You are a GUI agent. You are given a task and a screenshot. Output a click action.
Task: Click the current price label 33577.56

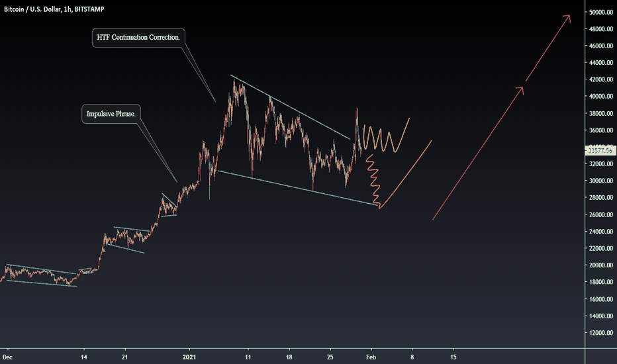600,151
